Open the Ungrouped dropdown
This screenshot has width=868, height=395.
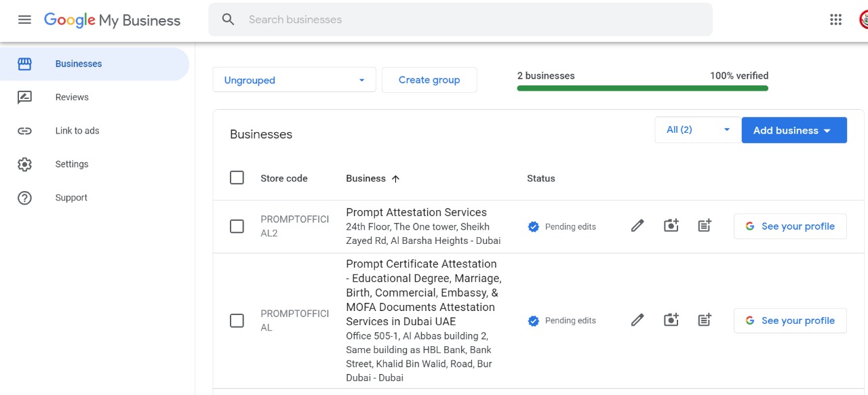294,80
